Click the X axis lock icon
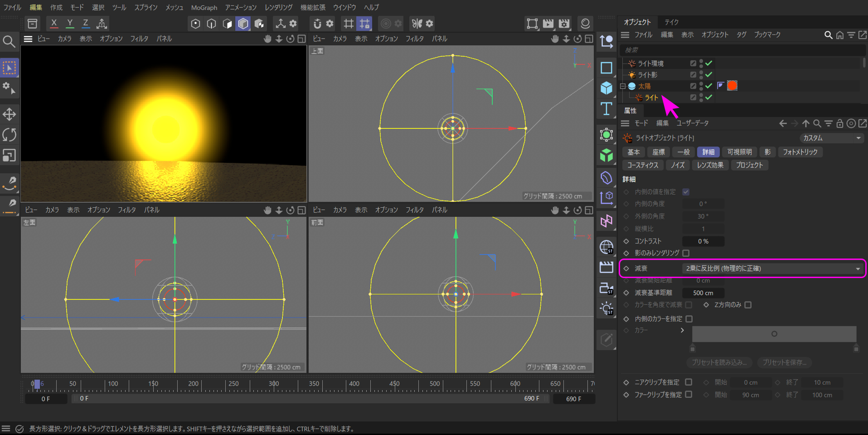 pos(54,24)
